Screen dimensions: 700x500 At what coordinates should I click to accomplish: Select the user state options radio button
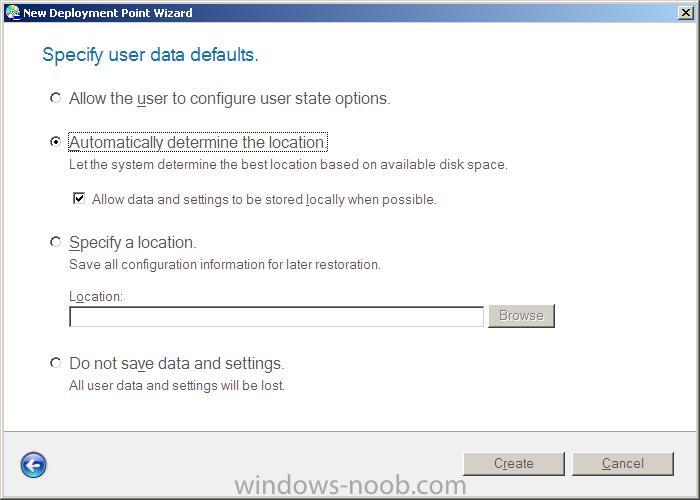(55, 97)
